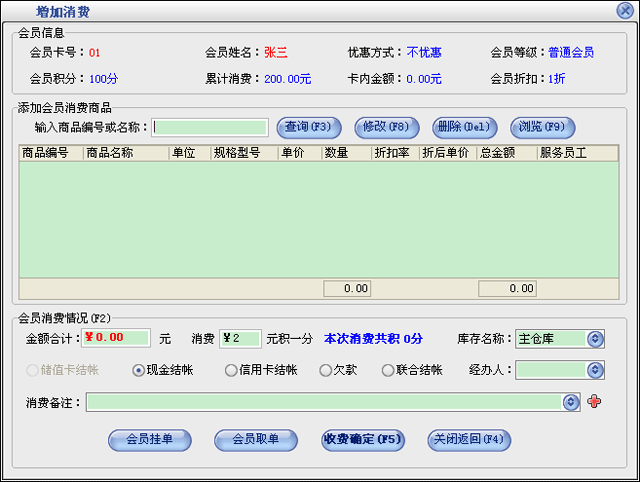Expand the 经办人 dropdown list
640x482 pixels.
[x=596, y=370]
